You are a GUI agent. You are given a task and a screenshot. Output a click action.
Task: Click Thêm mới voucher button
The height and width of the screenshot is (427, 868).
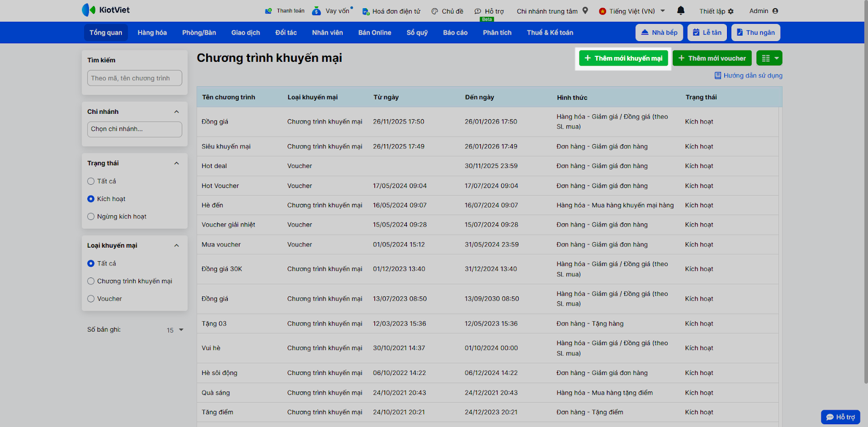(x=712, y=58)
